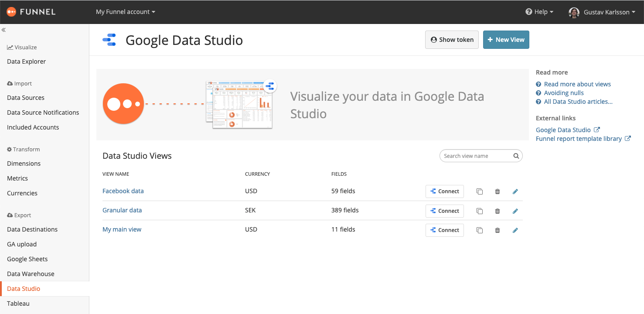This screenshot has height=314, width=644.
Task: Delete the My main view row
Action: click(497, 230)
